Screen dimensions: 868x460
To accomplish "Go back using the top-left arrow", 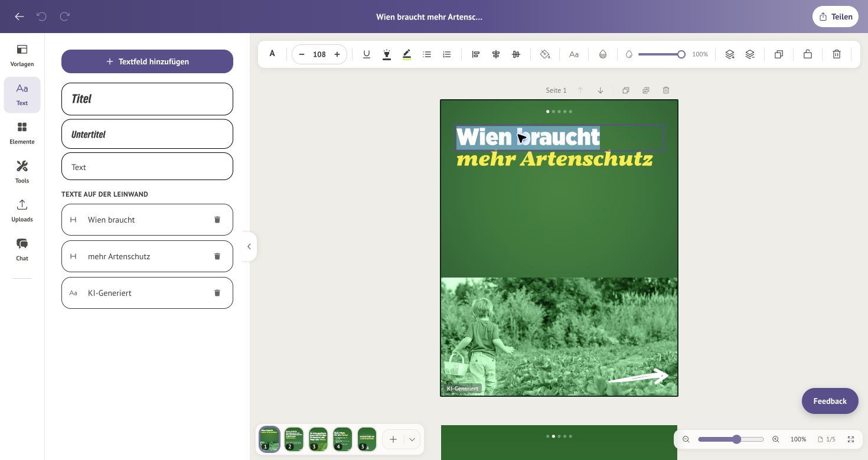I will tap(19, 17).
